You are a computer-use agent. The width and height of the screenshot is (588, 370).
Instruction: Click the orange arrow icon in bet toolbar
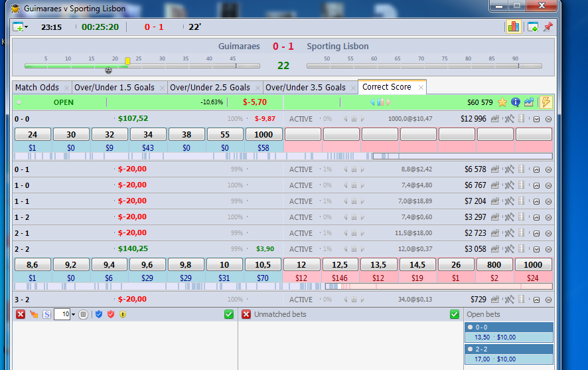coord(34,314)
